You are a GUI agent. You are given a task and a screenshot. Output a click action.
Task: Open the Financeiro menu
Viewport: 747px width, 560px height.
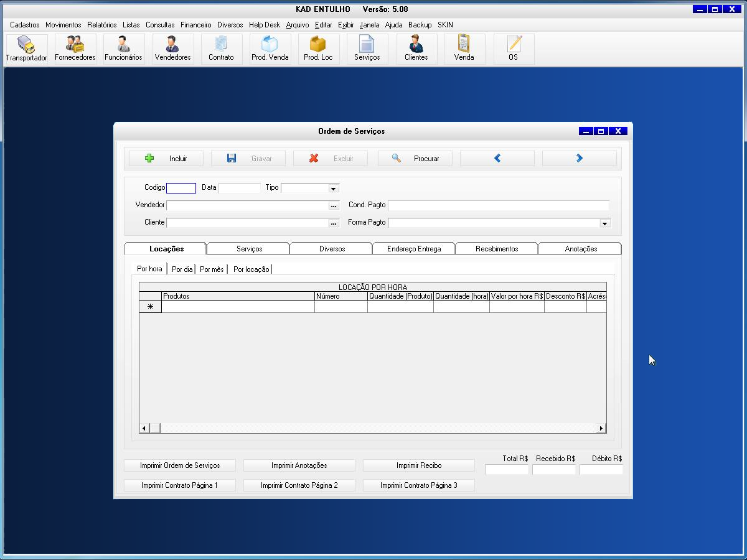point(195,25)
